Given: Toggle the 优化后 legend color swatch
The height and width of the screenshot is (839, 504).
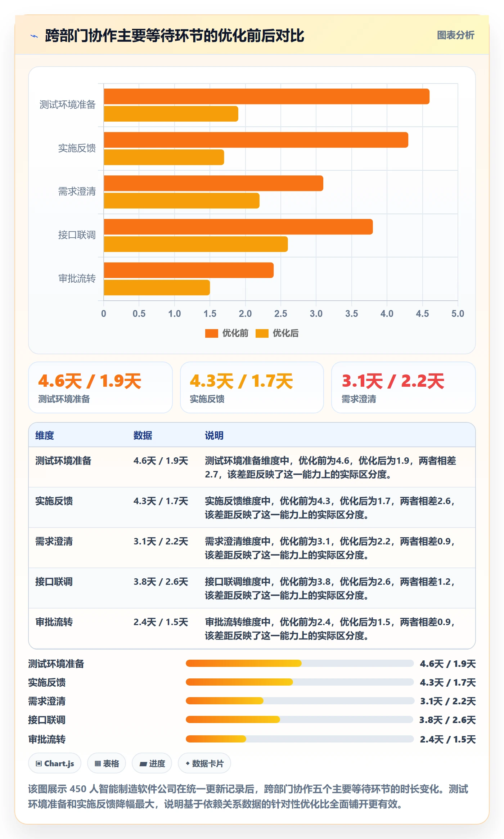Looking at the screenshot, I should [x=262, y=333].
